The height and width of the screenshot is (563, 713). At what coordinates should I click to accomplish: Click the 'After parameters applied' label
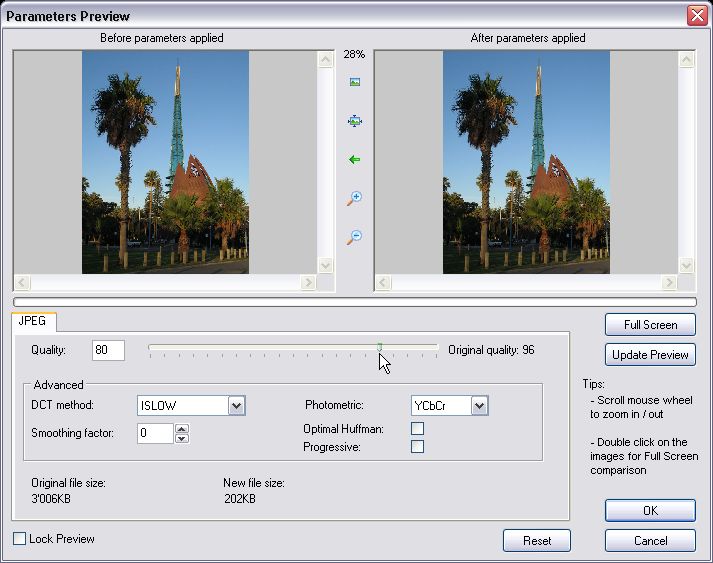(x=528, y=38)
